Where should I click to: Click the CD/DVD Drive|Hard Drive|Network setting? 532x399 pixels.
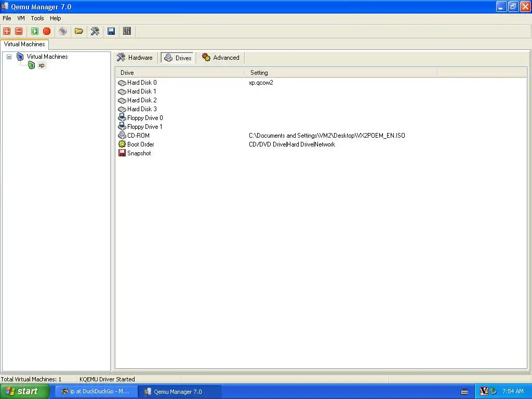[x=292, y=144]
